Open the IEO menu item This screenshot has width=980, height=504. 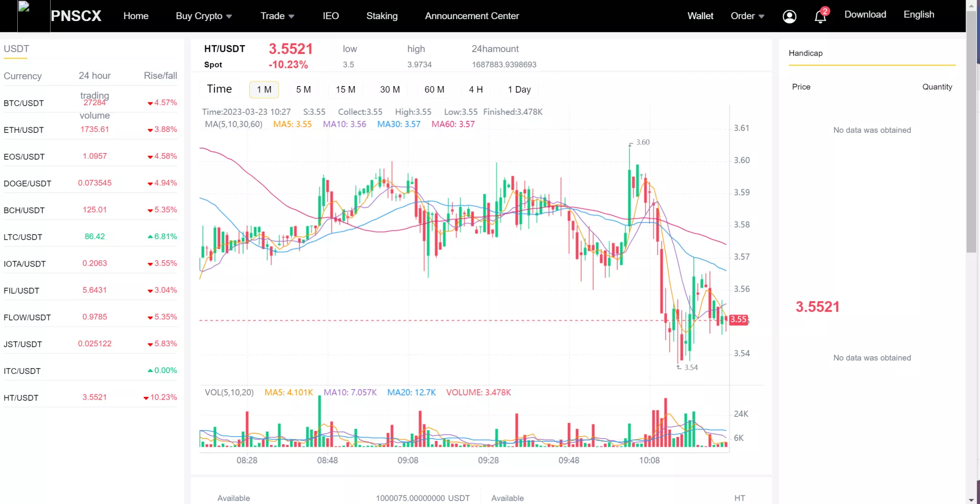pyautogui.click(x=331, y=16)
